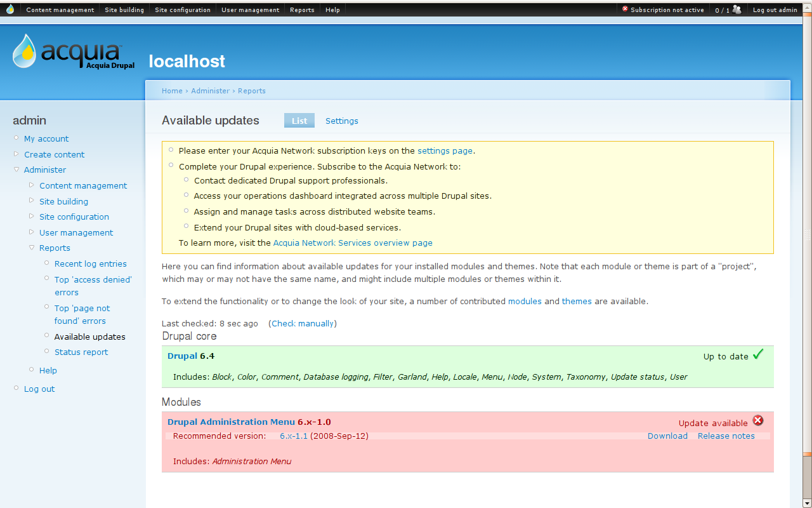Download the Drupal Administration Menu update
812x508 pixels.
(x=667, y=436)
